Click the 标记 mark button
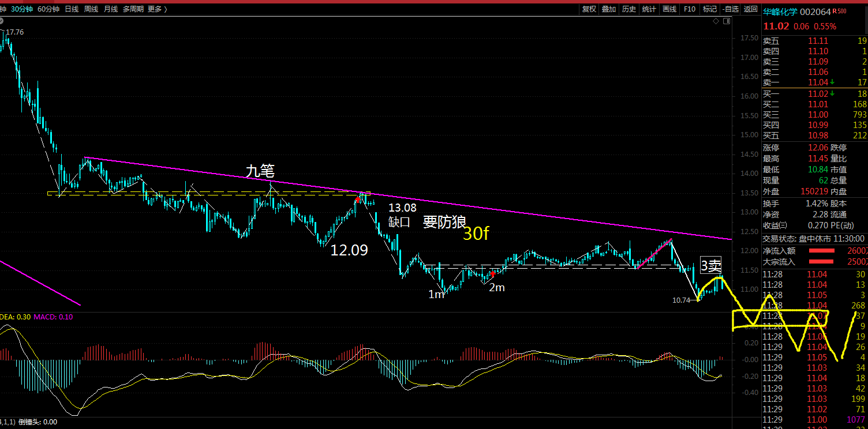This screenshot has height=429, width=868. 709,9
